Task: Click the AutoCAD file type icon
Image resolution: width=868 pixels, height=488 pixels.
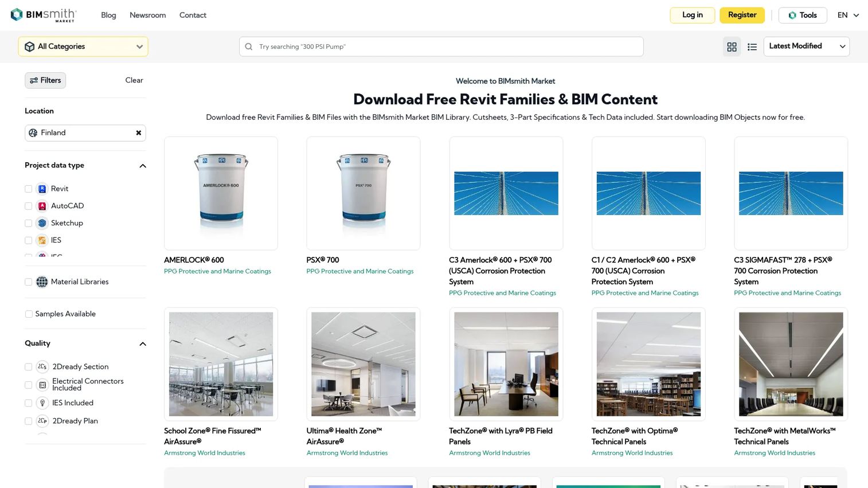Action: (42, 206)
